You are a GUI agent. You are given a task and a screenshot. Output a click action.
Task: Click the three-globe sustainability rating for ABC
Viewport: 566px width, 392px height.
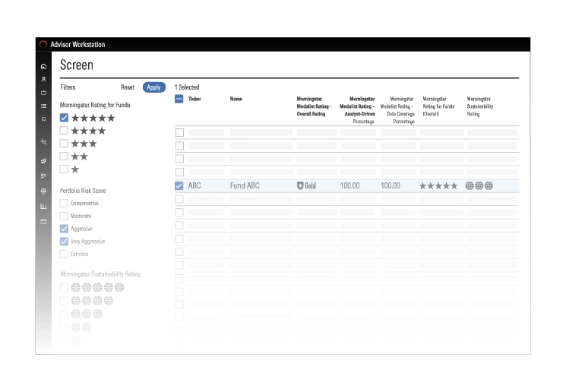479,185
